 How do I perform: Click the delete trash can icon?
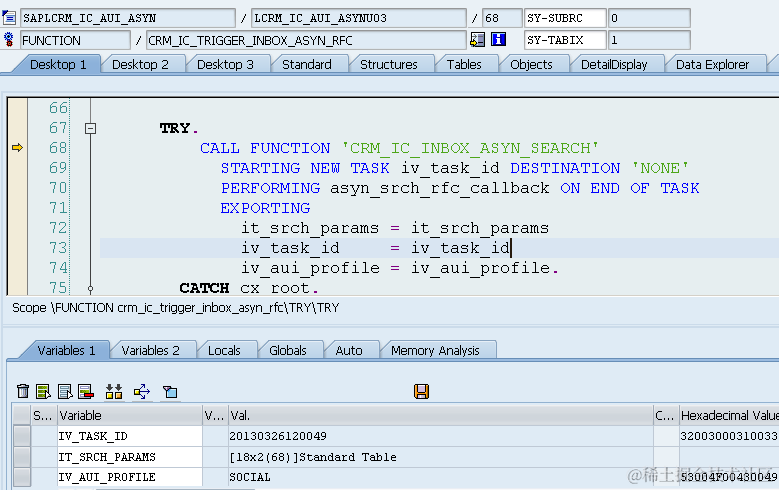(23, 391)
